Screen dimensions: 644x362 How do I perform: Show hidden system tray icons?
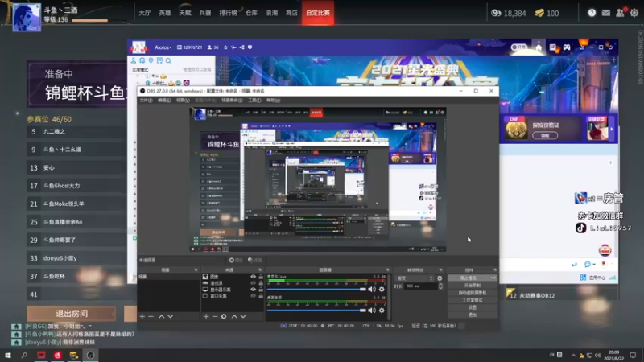(x=573, y=355)
